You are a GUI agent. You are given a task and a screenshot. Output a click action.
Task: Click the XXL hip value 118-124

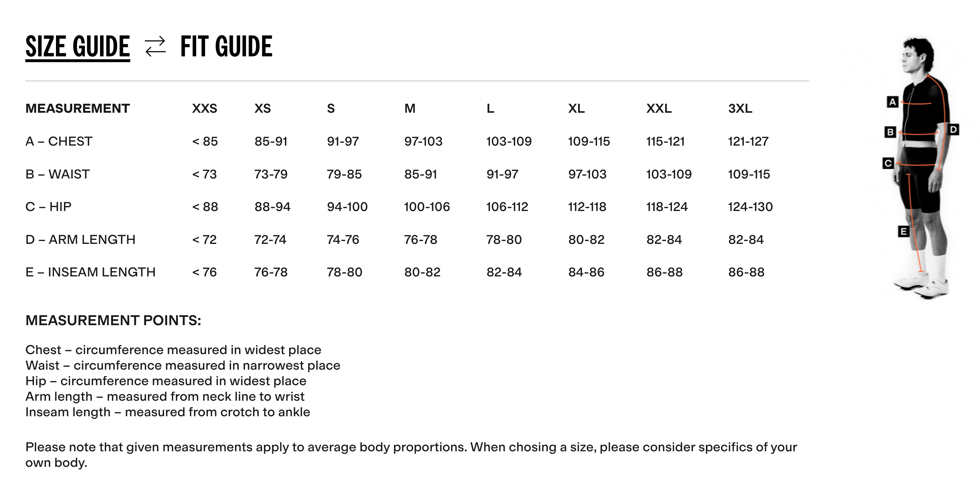click(667, 207)
